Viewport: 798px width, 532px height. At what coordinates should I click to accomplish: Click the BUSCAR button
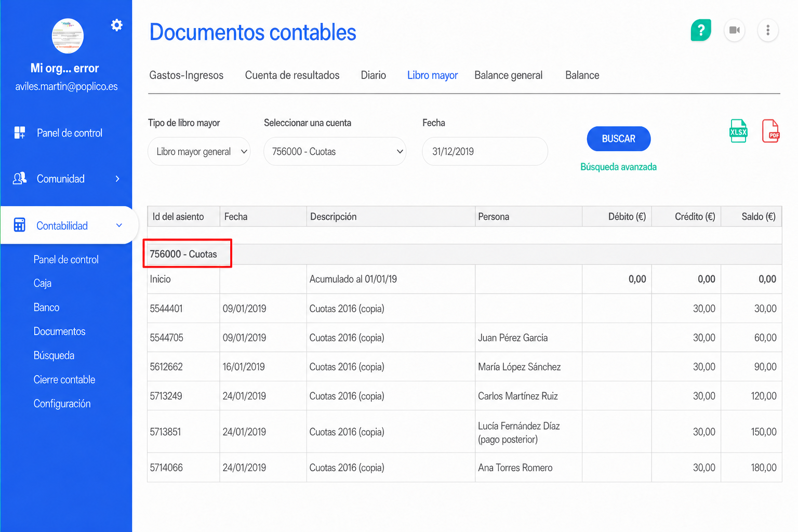[x=619, y=139]
